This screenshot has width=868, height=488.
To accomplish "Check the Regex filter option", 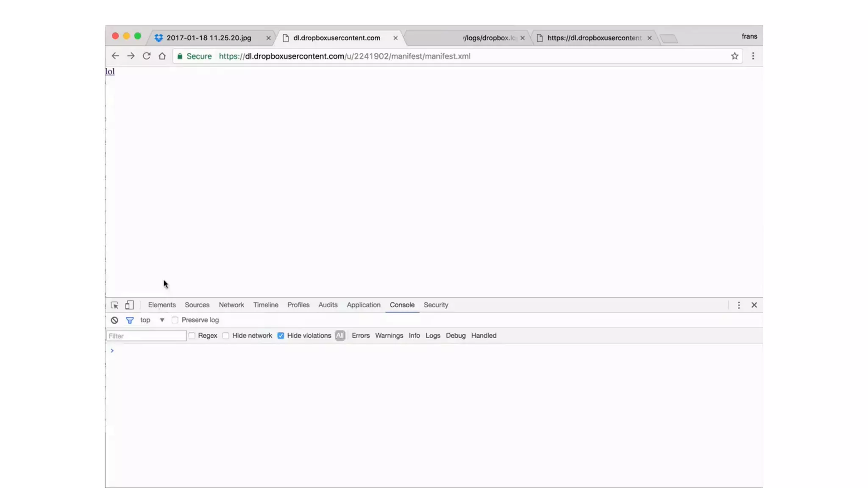I will point(192,335).
